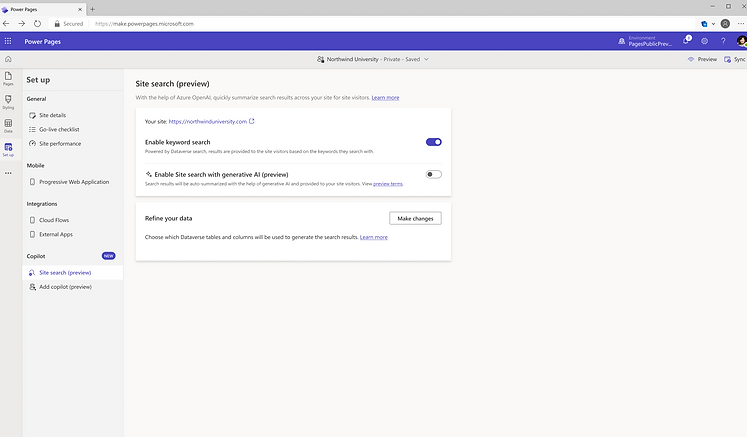747x437 pixels.
Task: Open the northwinduniversity.com site link
Action: (x=208, y=122)
